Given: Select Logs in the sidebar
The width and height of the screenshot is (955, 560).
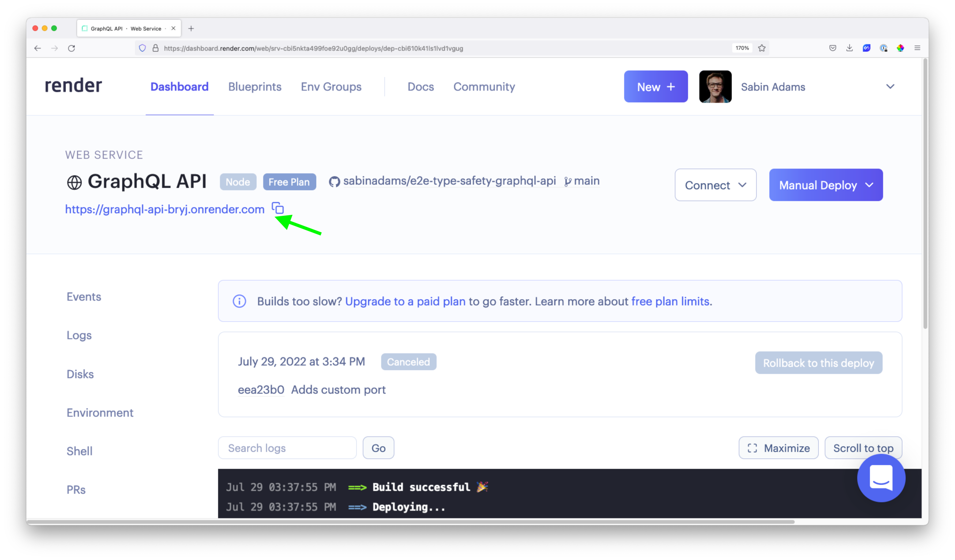Looking at the screenshot, I should pos(79,335).
